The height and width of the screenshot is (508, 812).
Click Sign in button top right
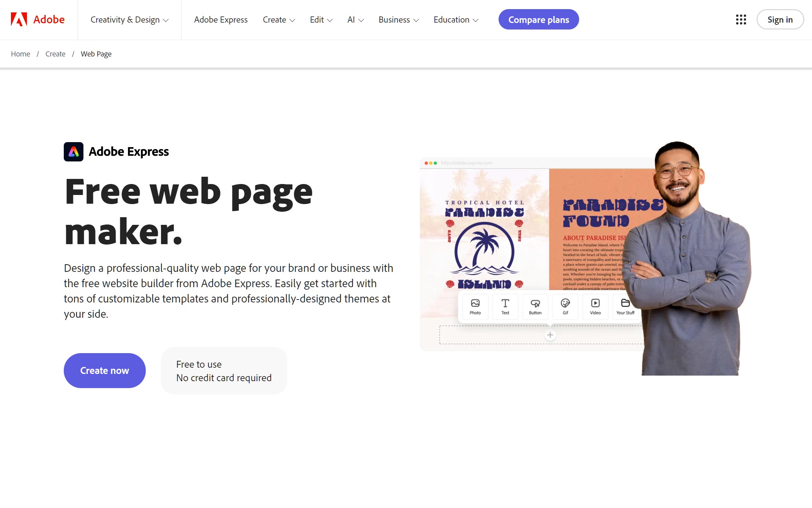(780, 20)
